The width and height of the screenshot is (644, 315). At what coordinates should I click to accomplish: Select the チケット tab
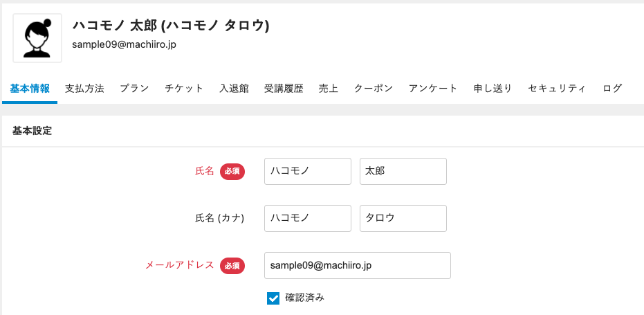click(x=184, y=89)
